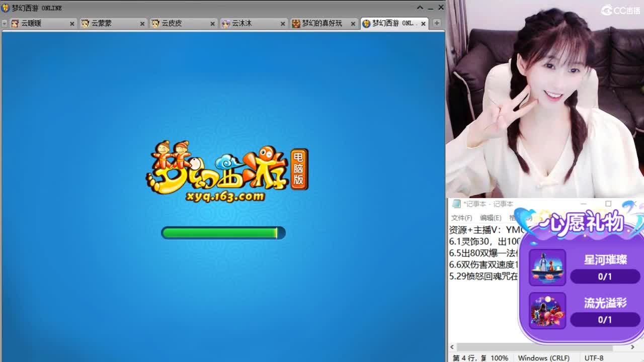This screenshot has height=362, width=644.
Task: Click the 云暖暖 character tab icon
Action: tap(15, 23)
